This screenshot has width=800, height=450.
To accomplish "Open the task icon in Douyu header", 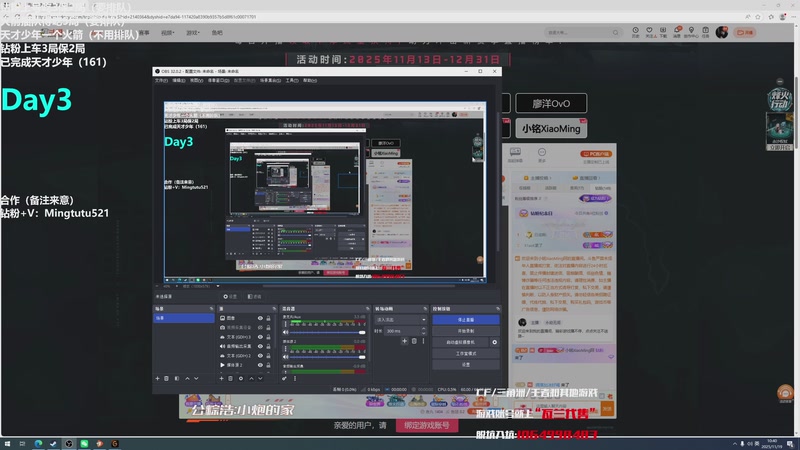I will [705, 32].
